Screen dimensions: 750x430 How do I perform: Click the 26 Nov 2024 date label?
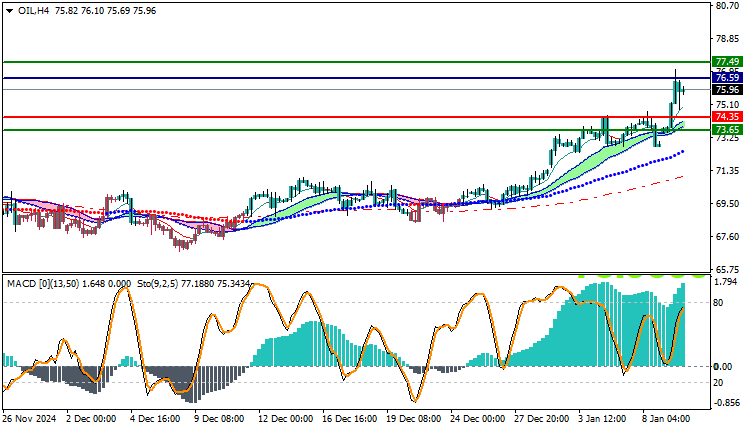(29, 419)
